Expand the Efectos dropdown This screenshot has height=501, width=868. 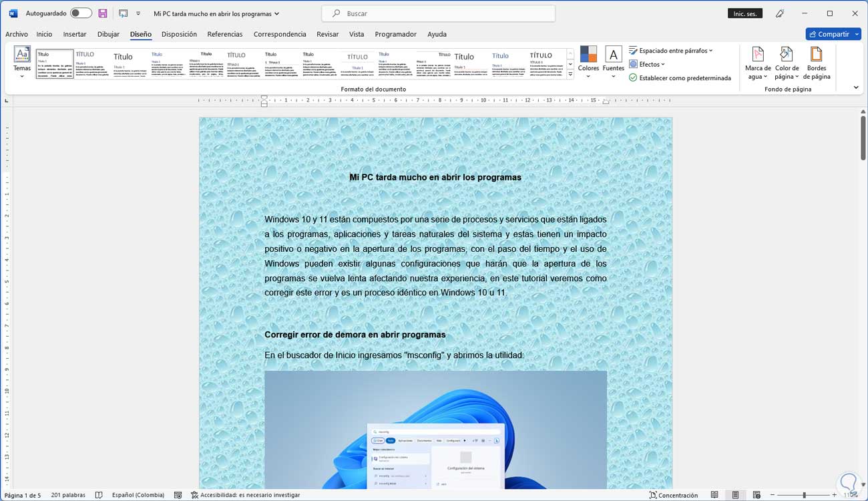pyautogui.click(x=662, y=64)
